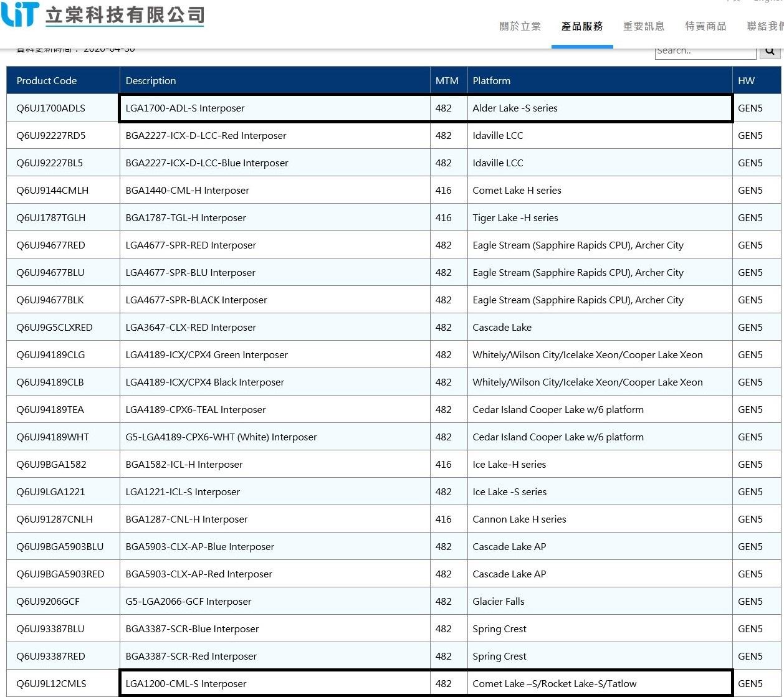Click the Glacier Falls platform cell
The image size is (784, 697).
(x=499, y=602)
